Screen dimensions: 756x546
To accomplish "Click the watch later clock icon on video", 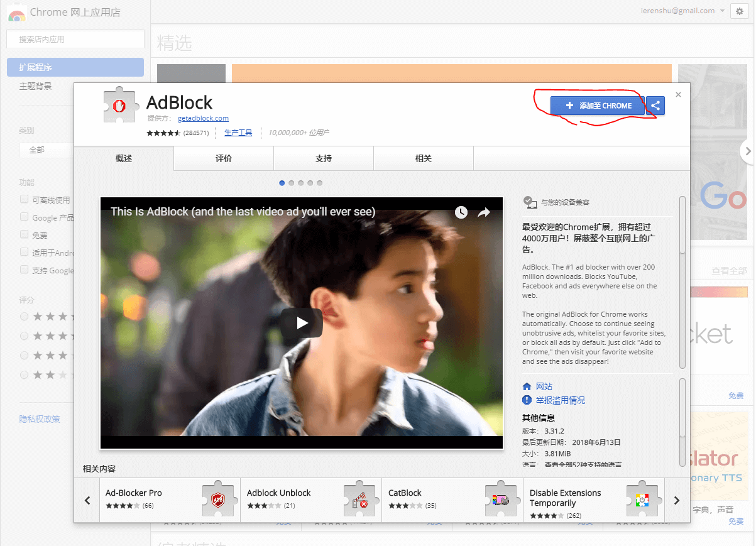I will click(x=461, y=212).
